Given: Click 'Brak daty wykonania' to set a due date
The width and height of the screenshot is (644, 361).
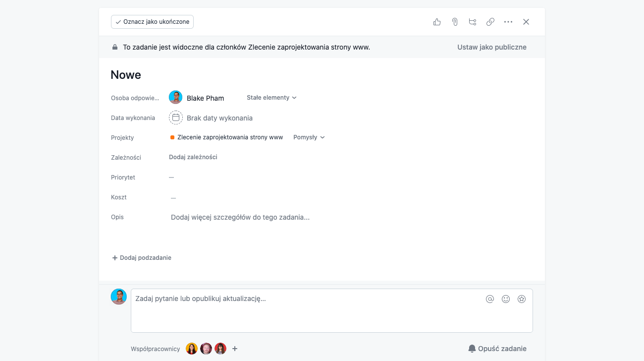Looking at the screenshot, I should click(219, 118).
